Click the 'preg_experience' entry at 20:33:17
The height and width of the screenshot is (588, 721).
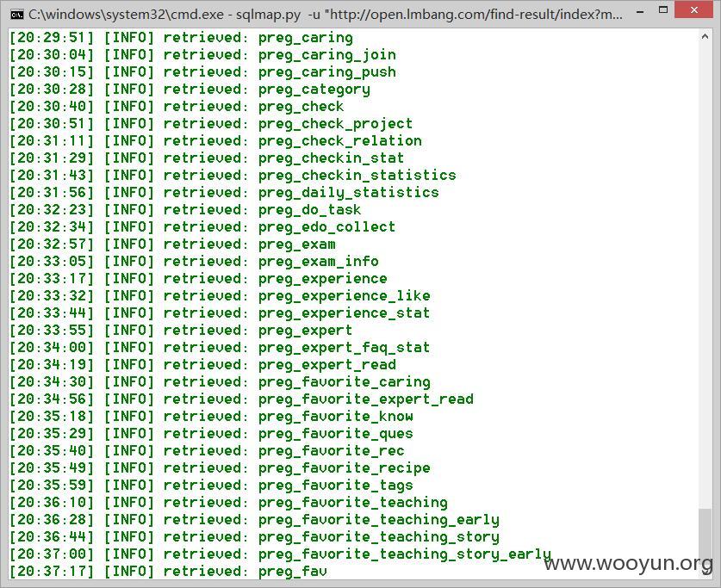tap(322, 279)
